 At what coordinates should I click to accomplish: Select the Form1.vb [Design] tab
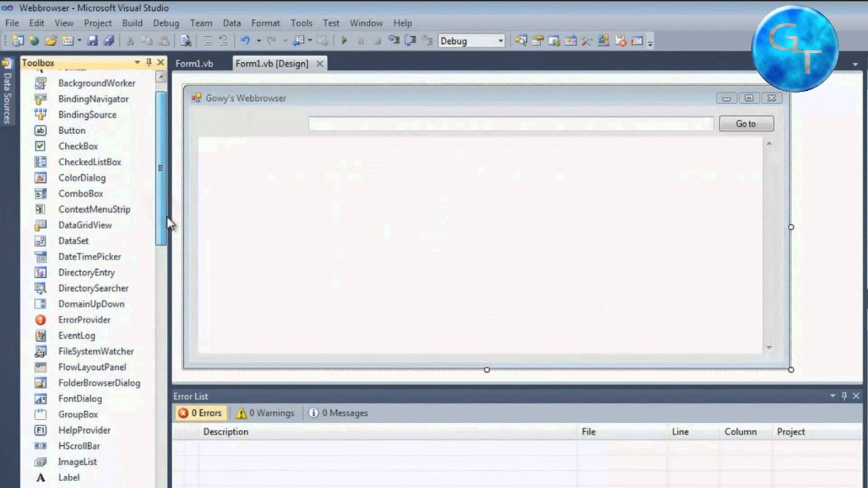pyautogui.click(x=271, y=63)
